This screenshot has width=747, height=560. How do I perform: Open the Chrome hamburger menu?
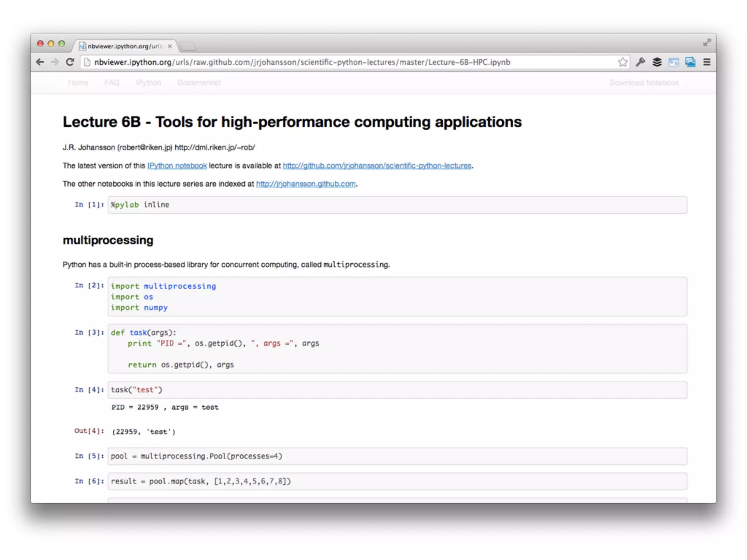(707, 62)
